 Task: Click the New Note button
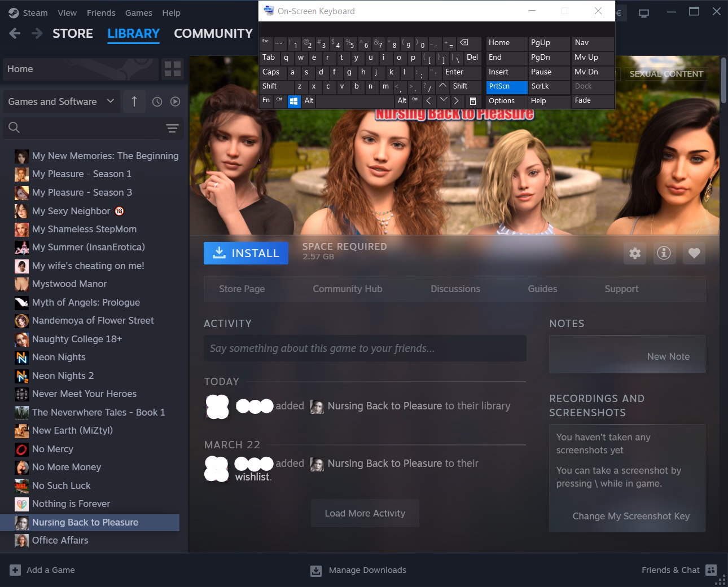(x=668, y=357)
